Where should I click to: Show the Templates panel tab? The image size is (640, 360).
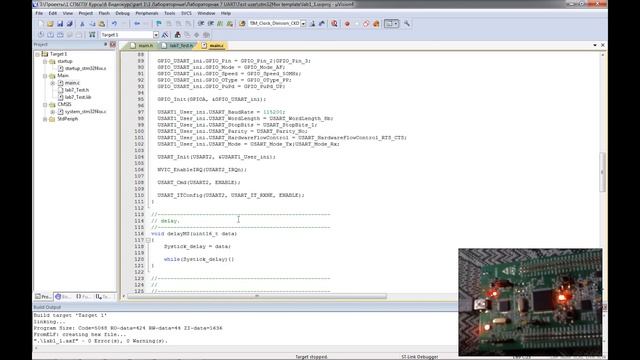coord(103,297)
